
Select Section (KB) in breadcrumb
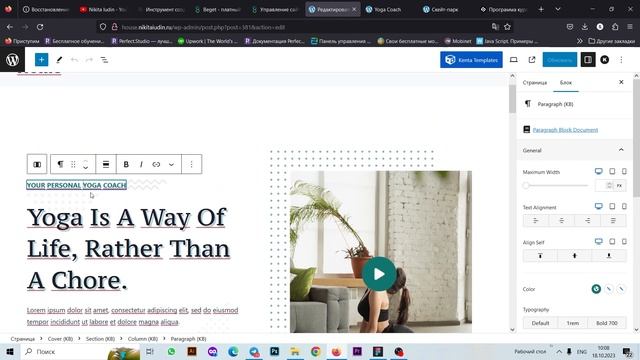(100, 339)
